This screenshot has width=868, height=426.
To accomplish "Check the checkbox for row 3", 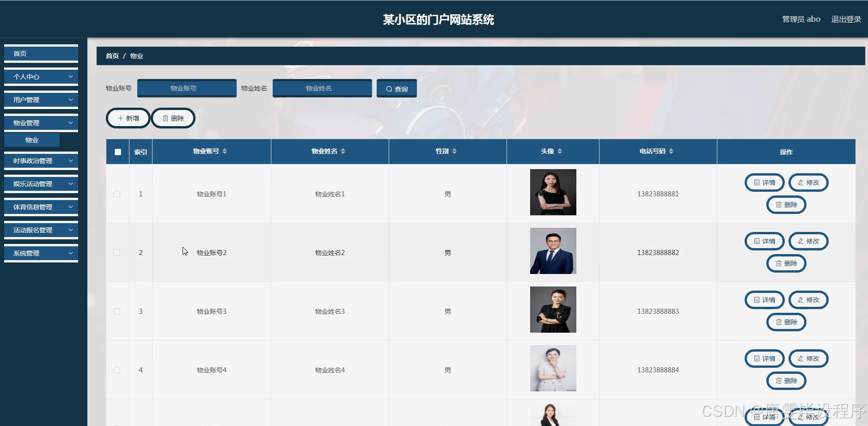I will (x=117, y=311).
